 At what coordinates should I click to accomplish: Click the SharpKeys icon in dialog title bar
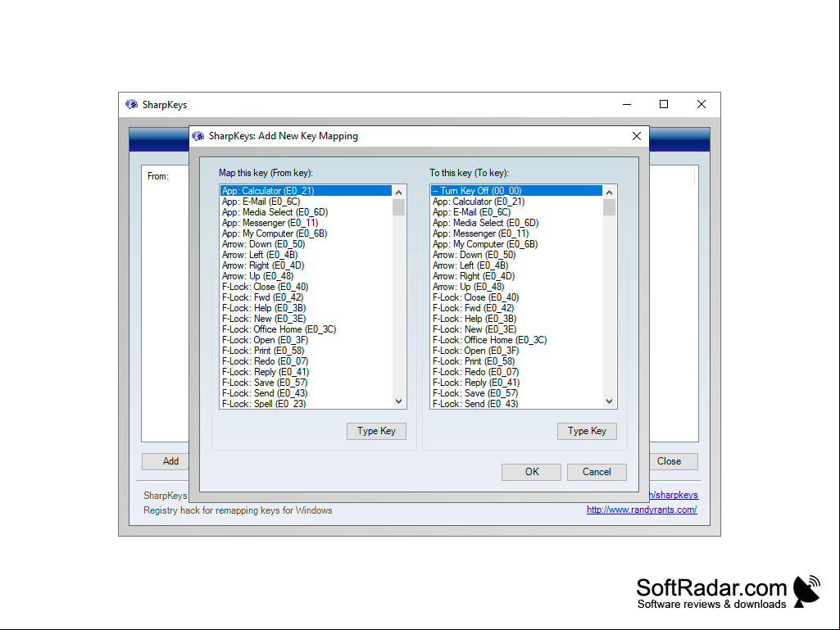point(198,136)
